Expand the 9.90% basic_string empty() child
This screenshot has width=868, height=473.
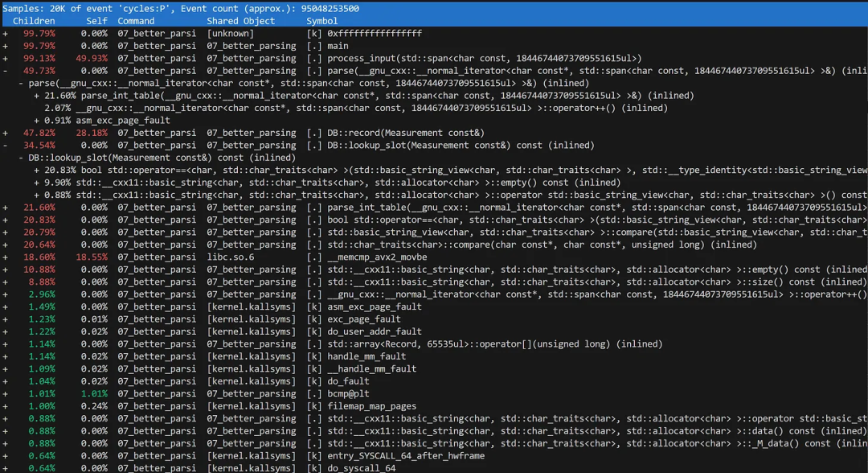pyautogui.click(x=36, y=183)
